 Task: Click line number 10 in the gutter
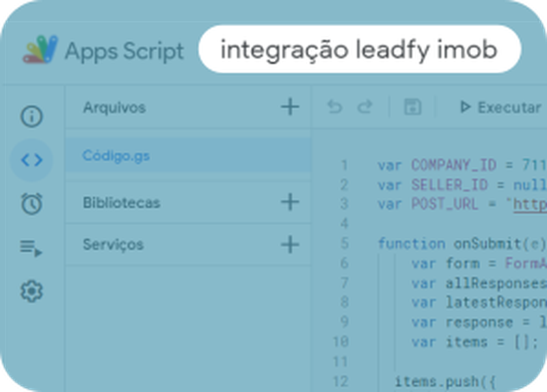click(x=341, y=342)
